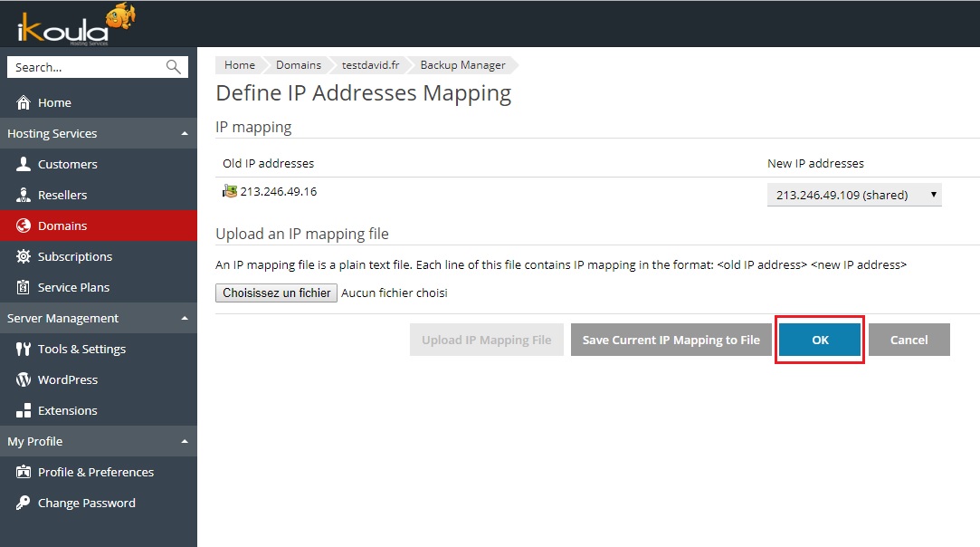Viewport: 980px width, 547px height.
Task: Click the WordPress logo icon
Action: (24, 379)
